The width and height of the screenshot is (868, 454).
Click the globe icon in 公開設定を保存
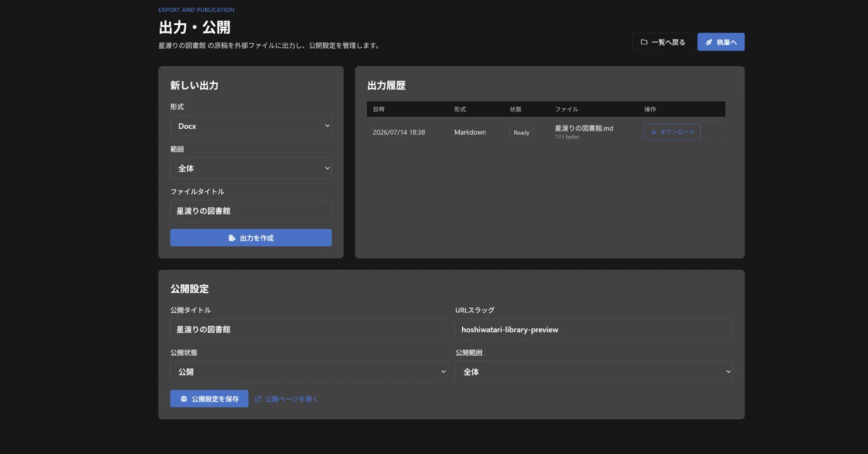click(184, 399)
